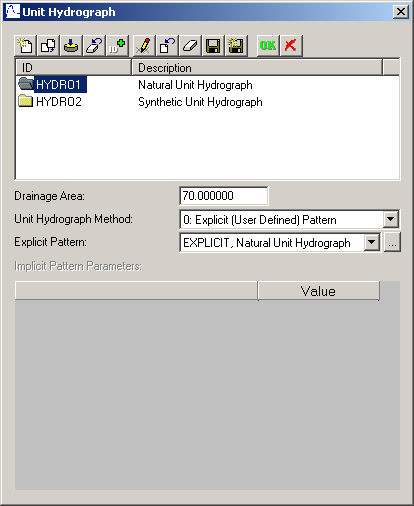Click the Description column header
Screen dimensions: 414x506
(x=257, y=68)
